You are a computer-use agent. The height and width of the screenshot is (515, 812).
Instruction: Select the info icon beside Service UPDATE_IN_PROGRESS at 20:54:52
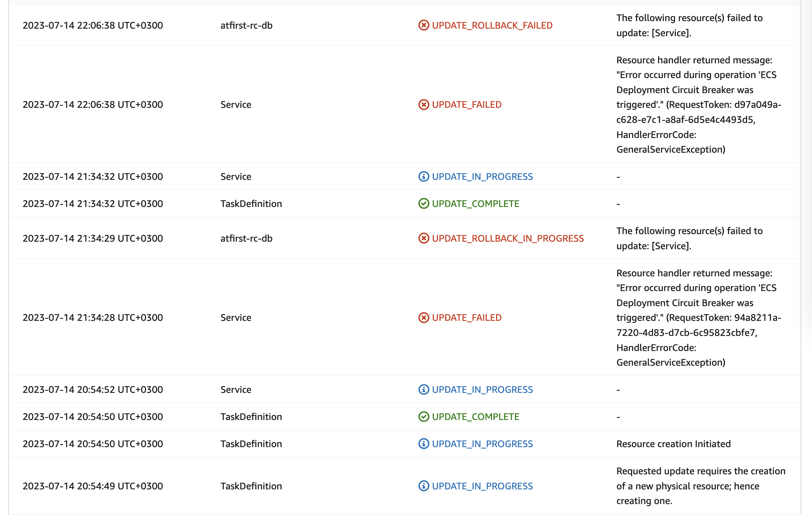click(423, 389)
